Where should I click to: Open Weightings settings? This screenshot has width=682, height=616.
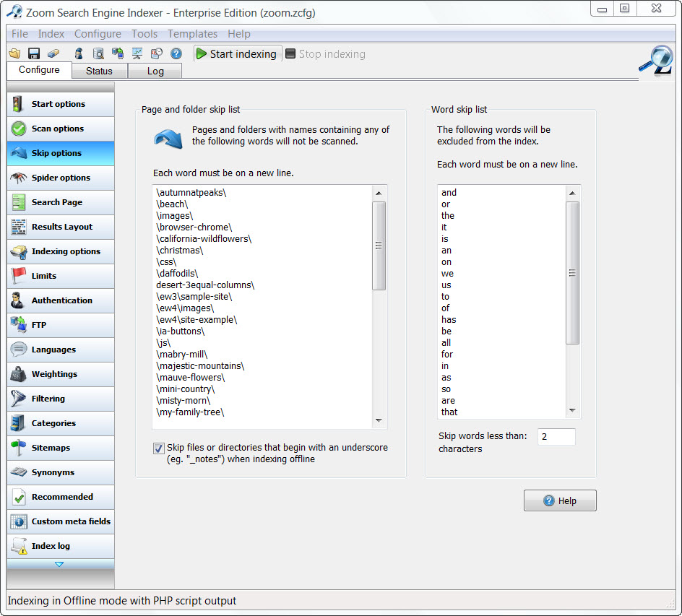[61, 374]
